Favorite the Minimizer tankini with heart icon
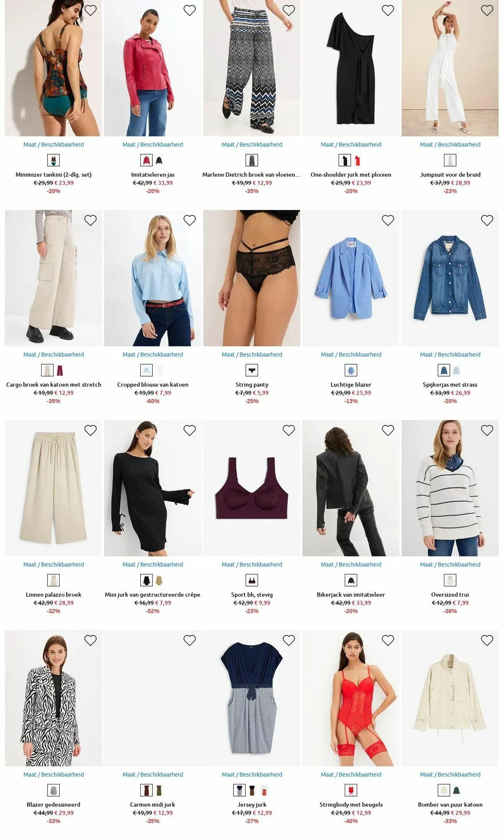The width and height of the screenshot is (504, 840). [x=90, y=10]
